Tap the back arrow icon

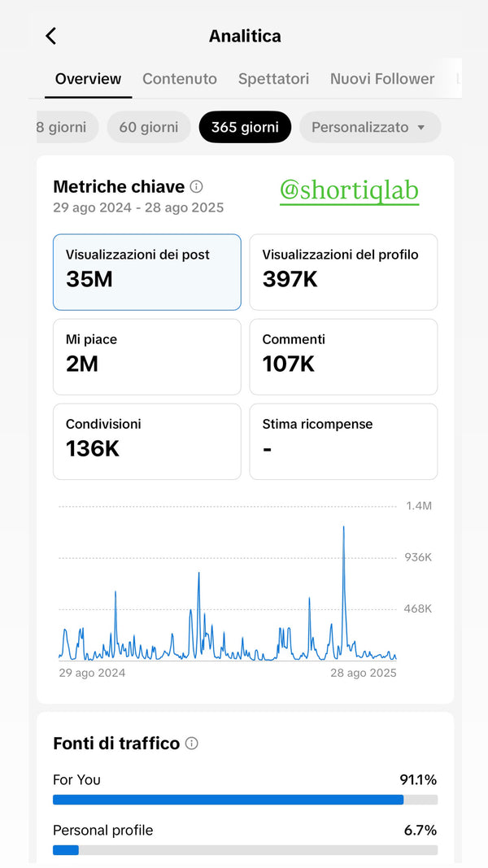point(51,36)
